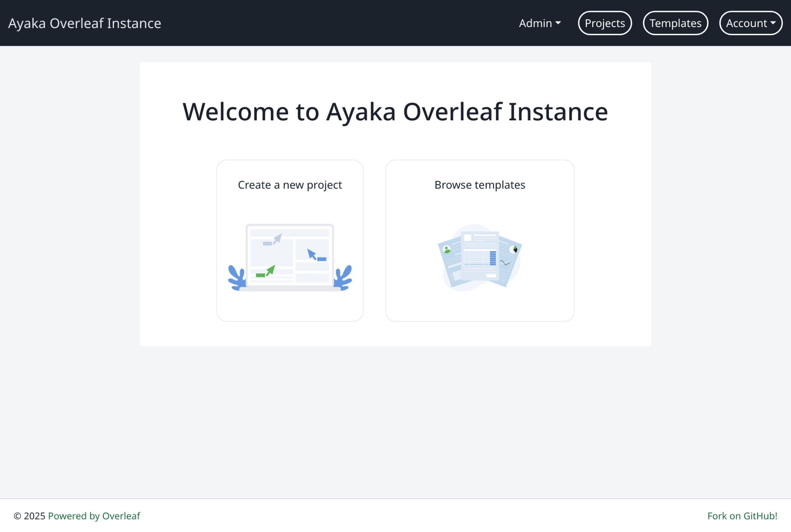Expand the Account dropdown
The height and width of the screenshot is (532, 791).
(x=750, y=23)
